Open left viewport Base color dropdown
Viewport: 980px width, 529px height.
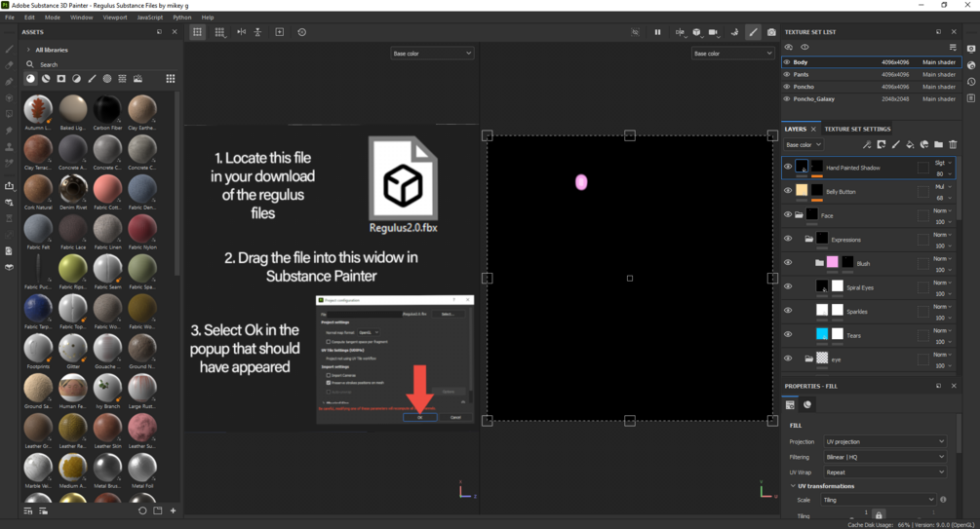tap(432, 54)
